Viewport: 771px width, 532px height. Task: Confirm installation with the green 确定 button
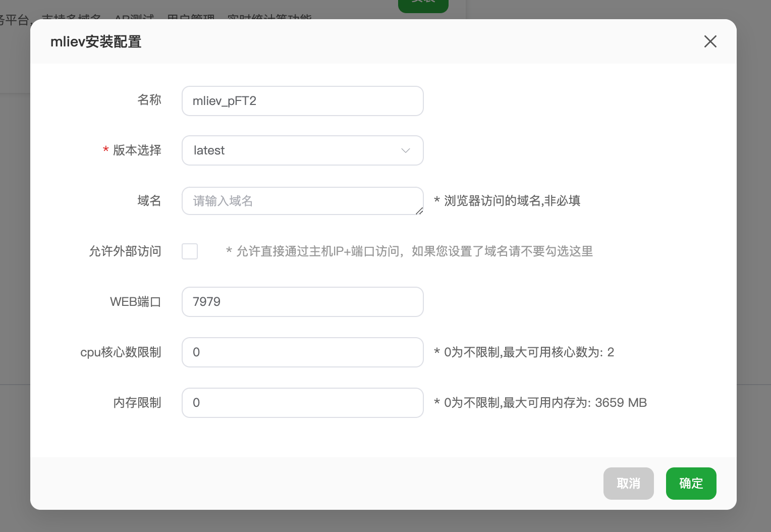[x=691, y=484]
